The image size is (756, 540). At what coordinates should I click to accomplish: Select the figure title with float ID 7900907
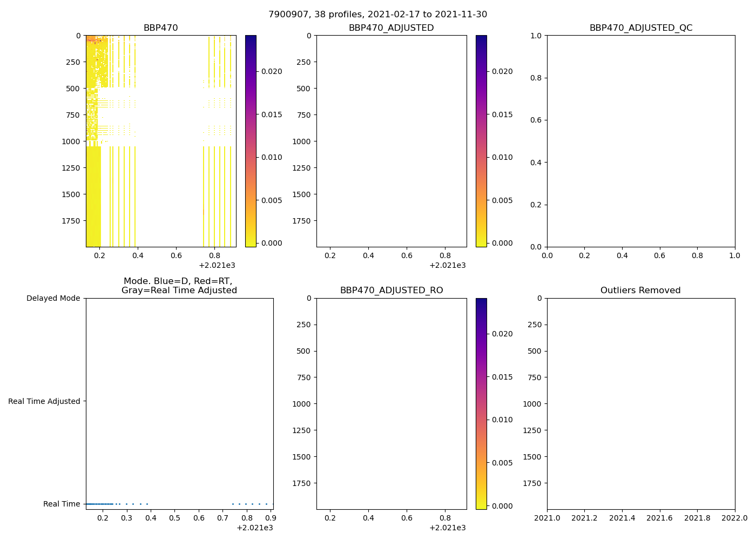click(377, 15)
